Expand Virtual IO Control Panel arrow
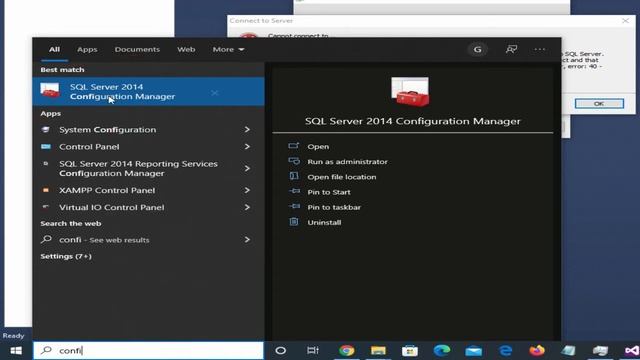640x360 pixels. [247, 207]
